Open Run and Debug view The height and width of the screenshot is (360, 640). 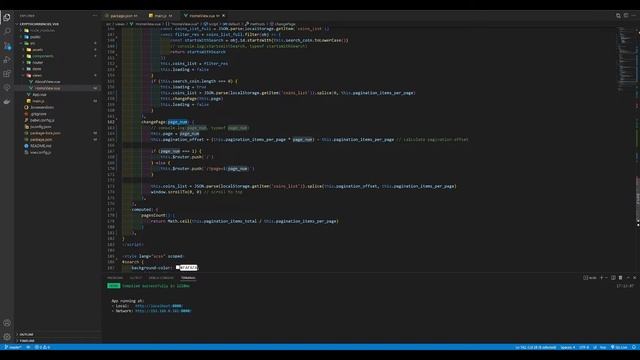click(x=7, y=60)
